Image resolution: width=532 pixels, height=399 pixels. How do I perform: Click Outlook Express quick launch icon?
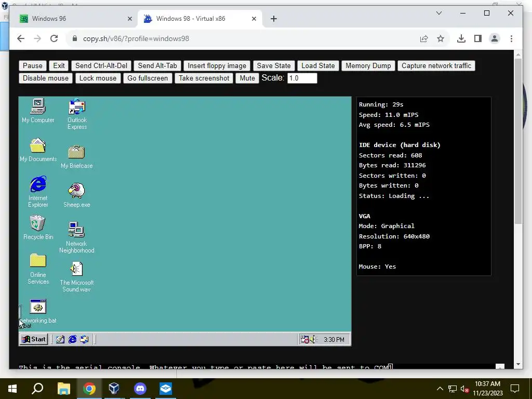(84, 339)
